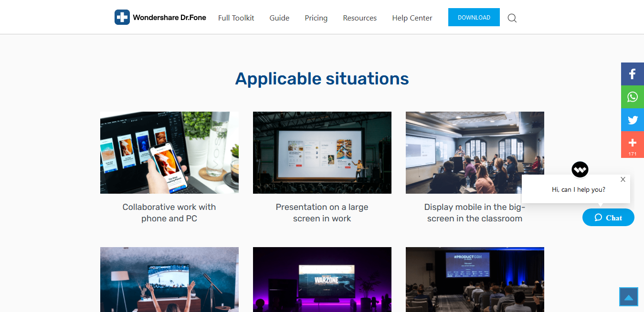The height and width of the screenshot is (312, 644).
Task: Click the Wondershare chat avatar icon
Action: [x=580, y=169]
